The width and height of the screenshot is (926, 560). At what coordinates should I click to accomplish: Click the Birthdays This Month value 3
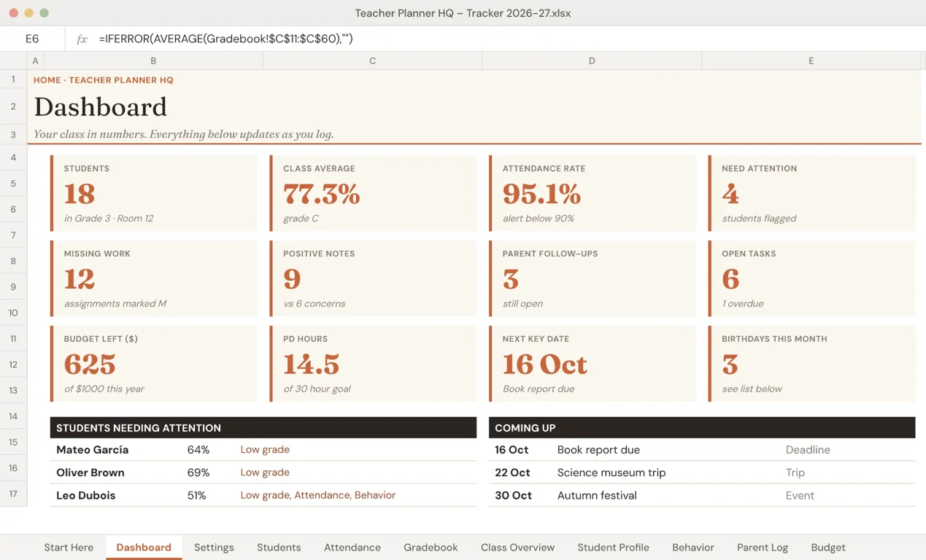point(730,365)
